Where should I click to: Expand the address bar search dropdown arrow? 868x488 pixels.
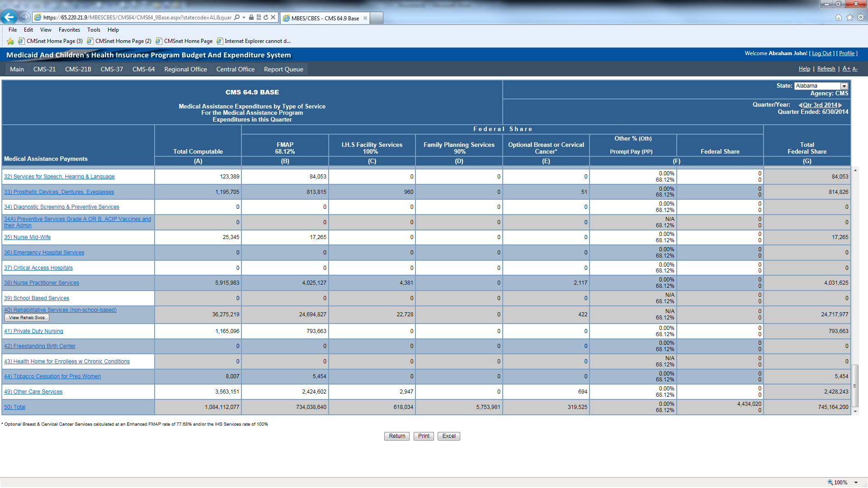244,18
